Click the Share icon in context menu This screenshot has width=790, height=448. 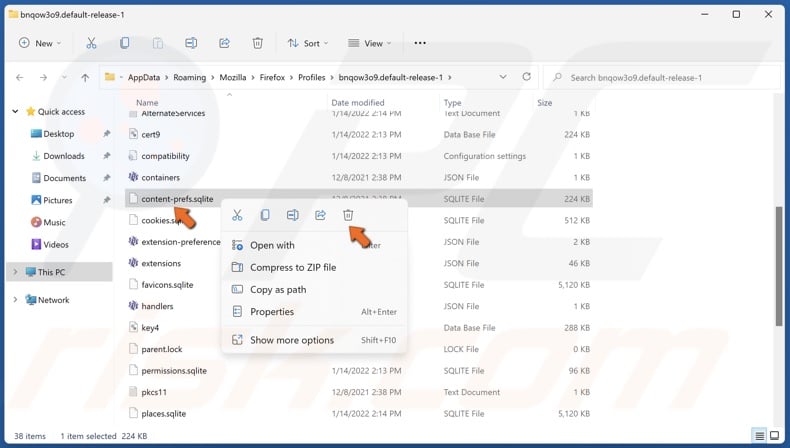[320, 215]
